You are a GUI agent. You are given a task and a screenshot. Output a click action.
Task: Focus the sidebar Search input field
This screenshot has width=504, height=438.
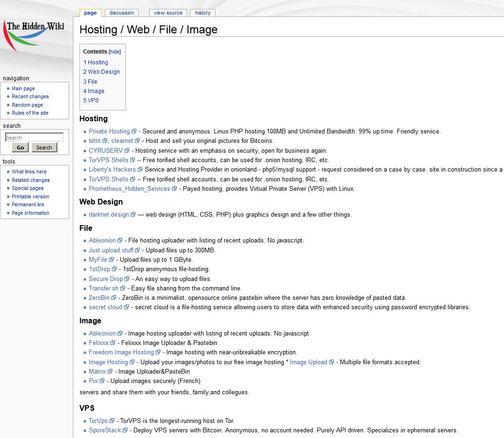pyautogui.click(x=34, y=138)
